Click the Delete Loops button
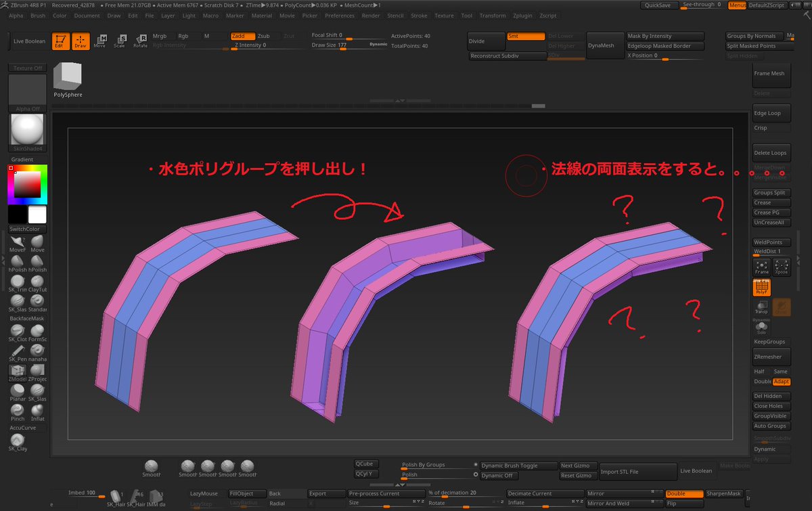 [772, 153]
